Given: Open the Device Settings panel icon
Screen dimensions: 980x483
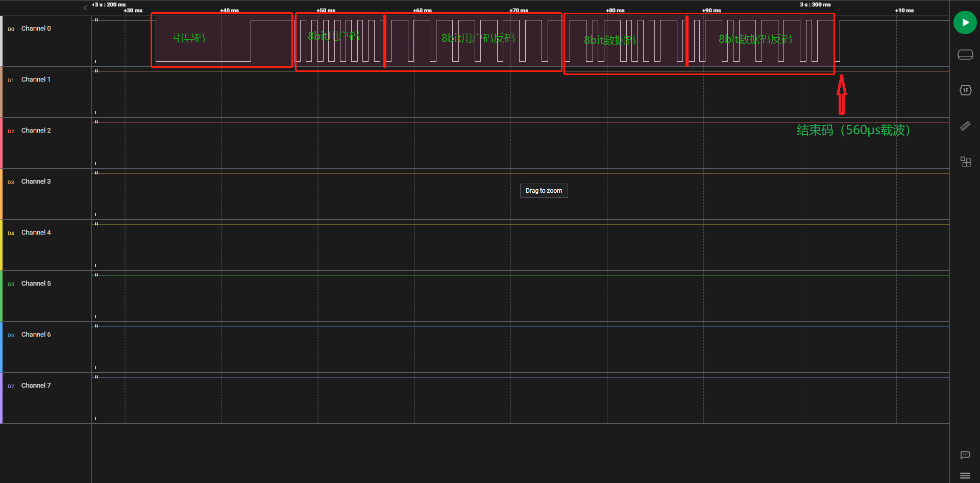Looking at the screenshot, I should (x=965, y=55).
